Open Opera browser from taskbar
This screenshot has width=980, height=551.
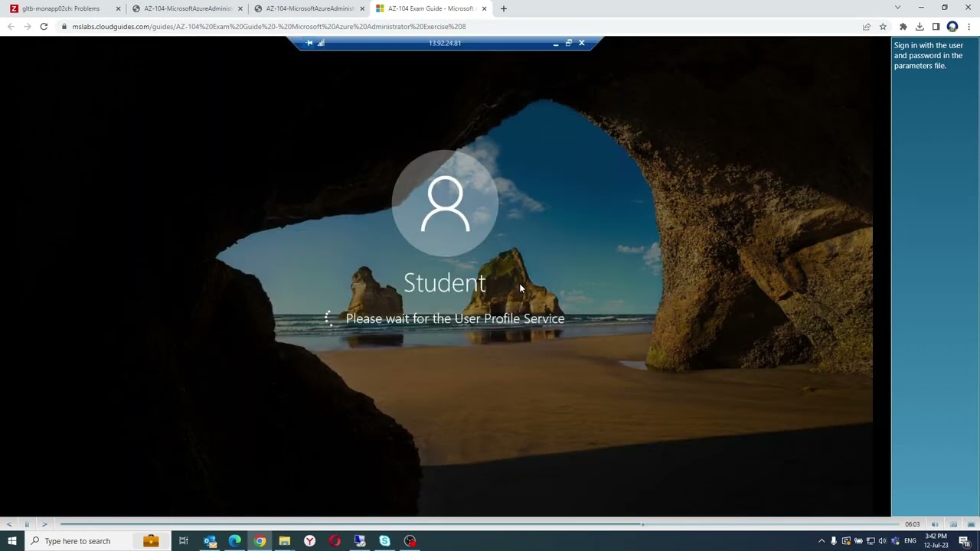coord(335,541)
